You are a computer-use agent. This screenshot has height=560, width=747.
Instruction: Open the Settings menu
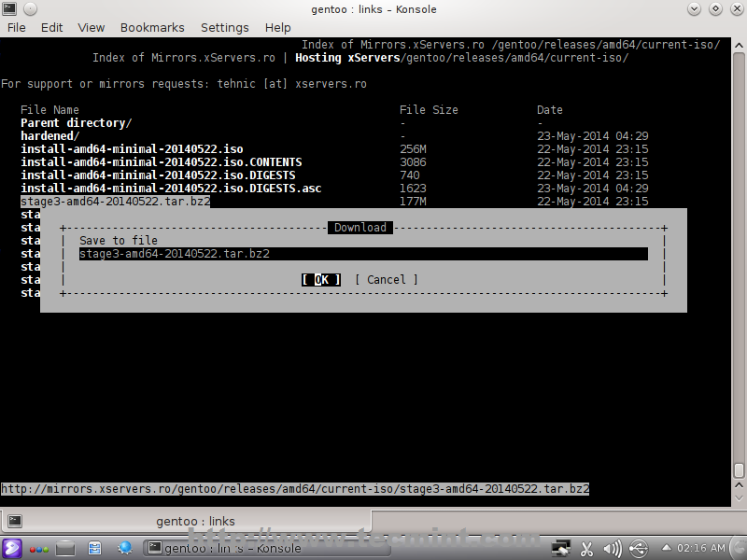225,27
